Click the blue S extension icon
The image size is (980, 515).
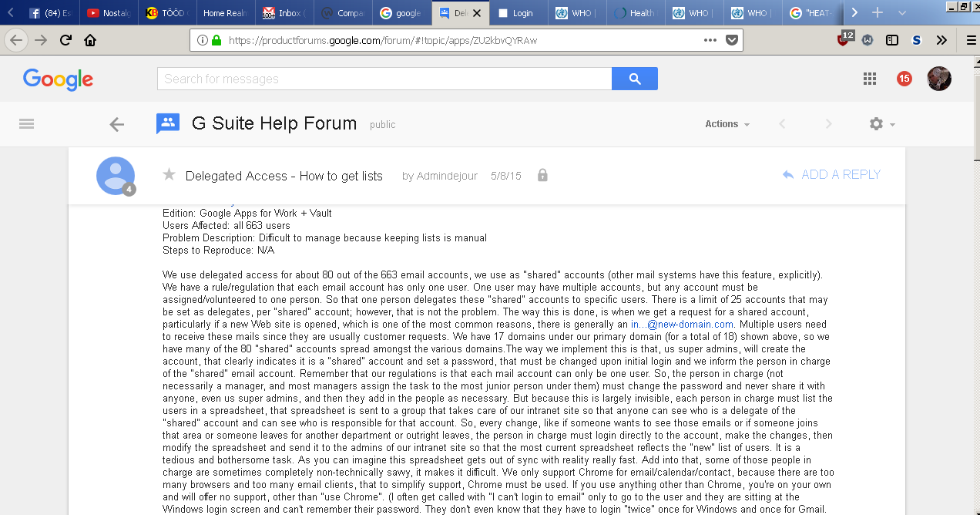(917, 40)
